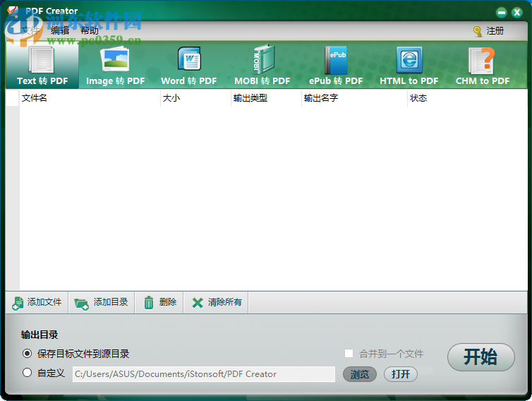Image resolution: width=532 pixels, height=401 pixels.
Task: Select the 自定义 output radio option
Action: [x=27, y=373]
